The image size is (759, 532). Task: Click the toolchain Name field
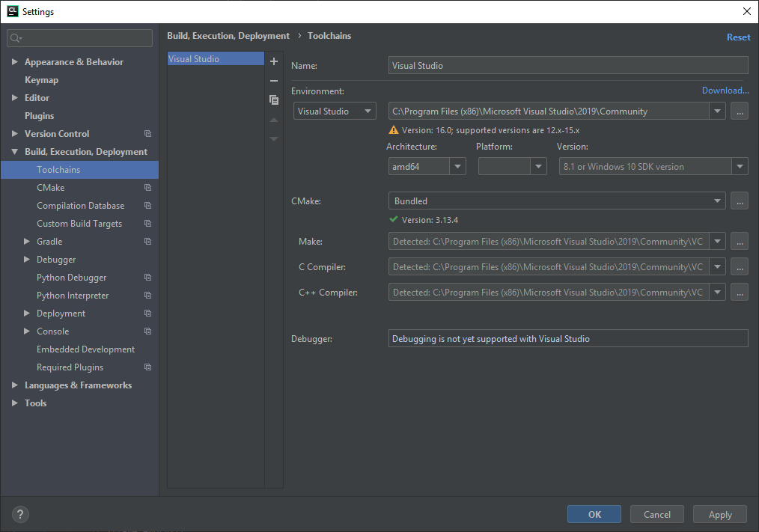click(568, 65)
